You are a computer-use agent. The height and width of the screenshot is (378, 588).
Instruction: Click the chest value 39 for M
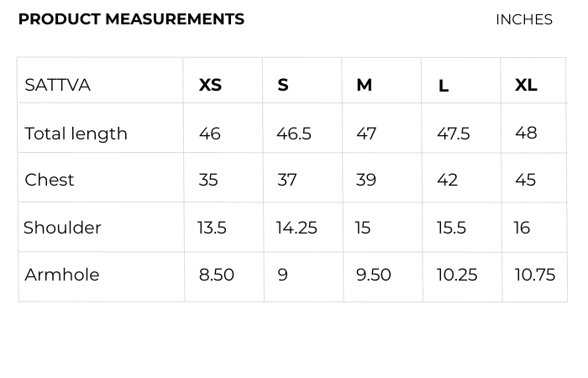pos(366,180)
